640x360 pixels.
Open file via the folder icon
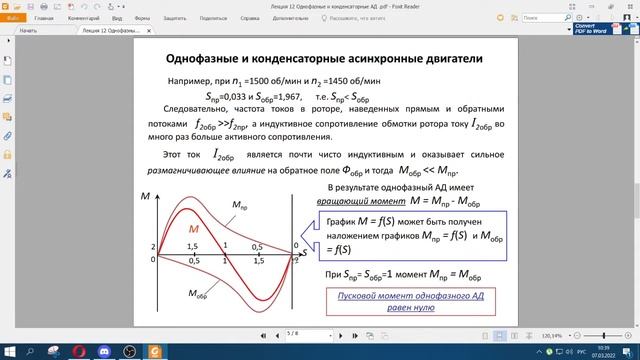coord(18,7)
